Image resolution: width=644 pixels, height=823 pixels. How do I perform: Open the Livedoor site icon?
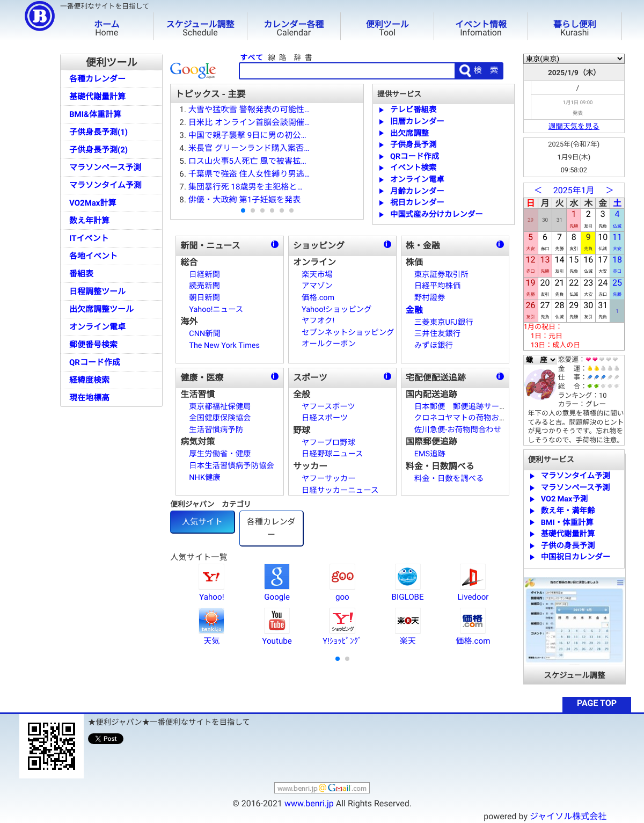click(473, 577)
